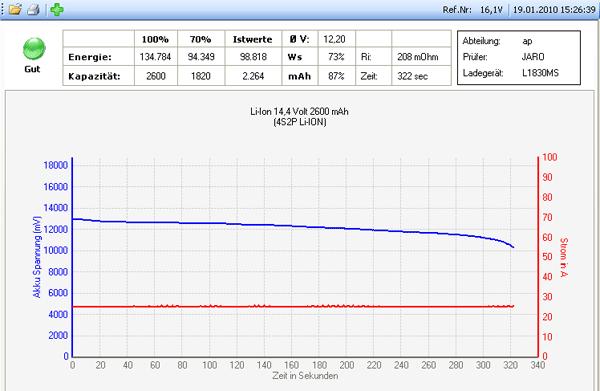
Task: Click the Strom in A axis label
Action: click(x=564, y=257)
